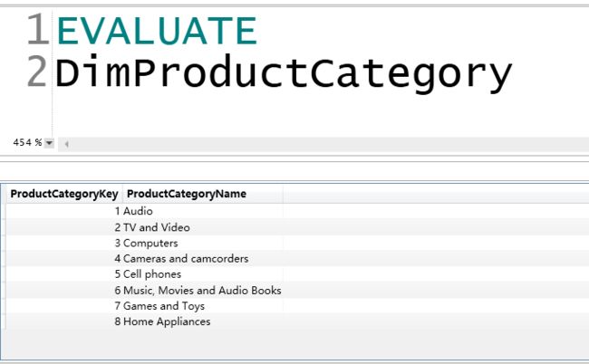Click key value 8 in Home Appliances row
Viewport: 589px width, 364px height.
[x=118, y=321]
